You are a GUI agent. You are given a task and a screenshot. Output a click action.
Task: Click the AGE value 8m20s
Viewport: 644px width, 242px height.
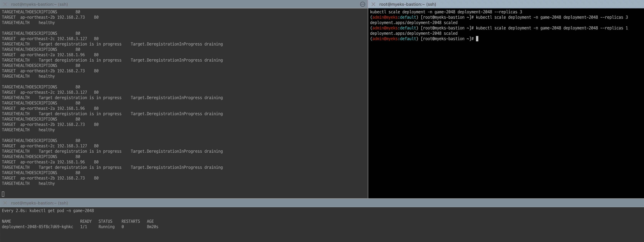coord(152,227)
